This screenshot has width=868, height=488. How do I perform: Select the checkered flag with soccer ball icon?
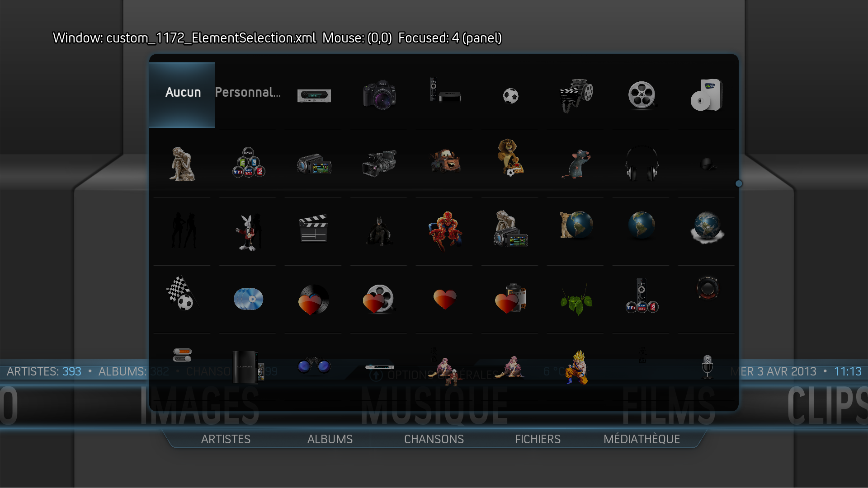(x=182, y=293)
